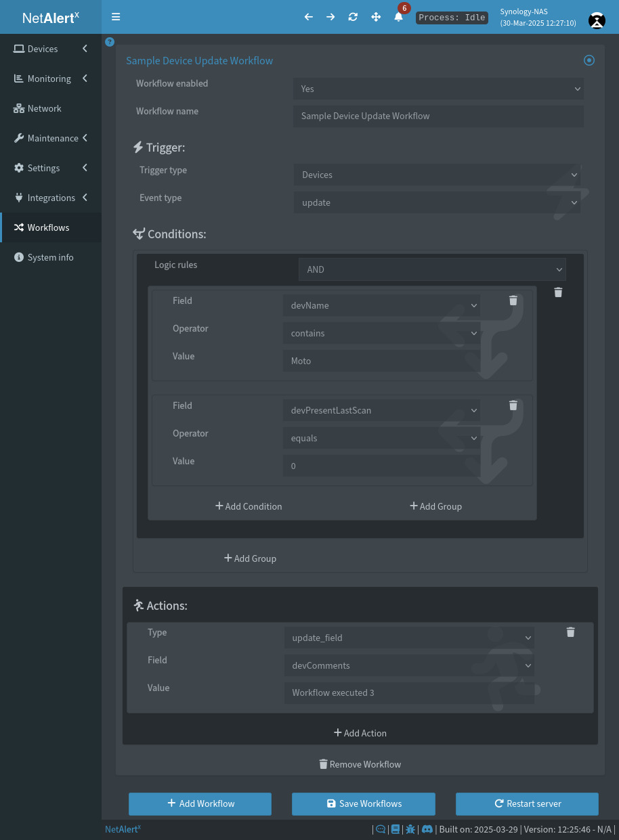Screen dimensions: 619x840
Task: Open Discord via the status bar icon
Action: (427, 828)
